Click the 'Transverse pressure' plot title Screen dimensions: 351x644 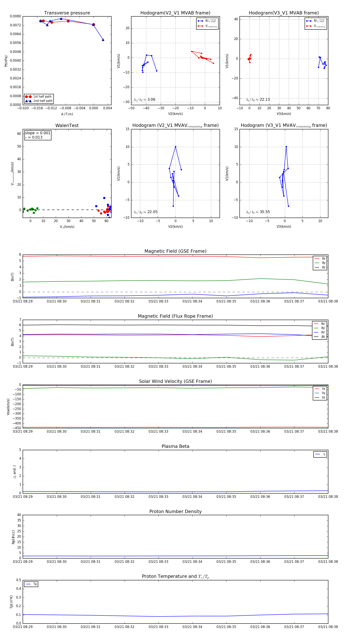point(67,13)
